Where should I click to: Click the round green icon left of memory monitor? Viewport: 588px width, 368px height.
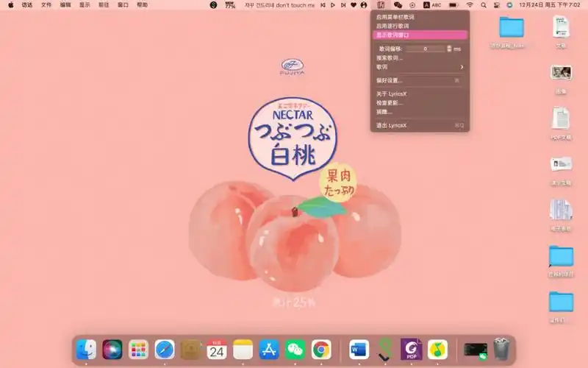[213, 5]
